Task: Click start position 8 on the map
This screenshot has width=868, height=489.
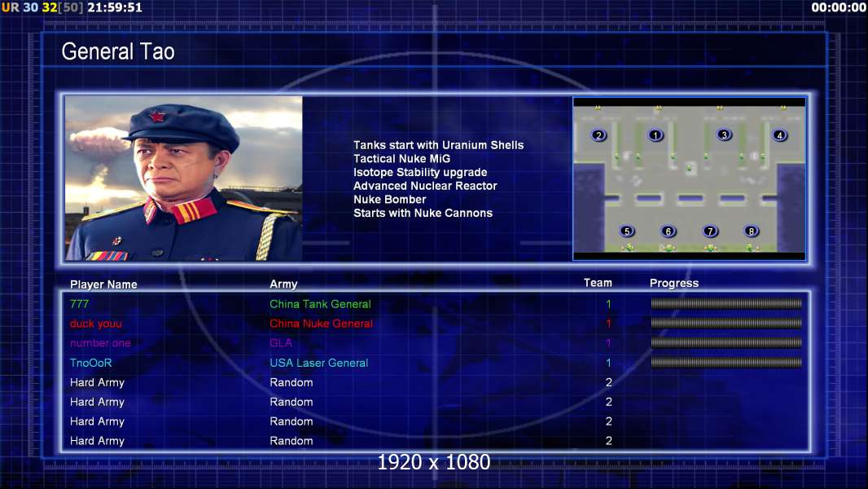Action: (752, 231)
